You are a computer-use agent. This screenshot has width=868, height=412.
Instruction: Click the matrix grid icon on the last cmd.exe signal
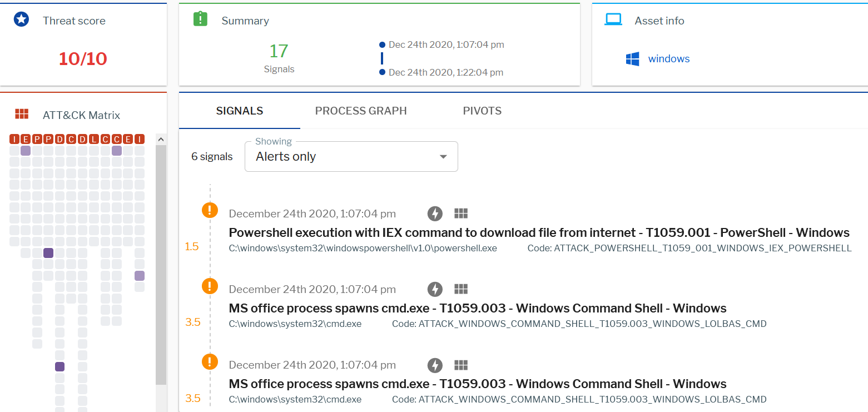click(461, 365)
